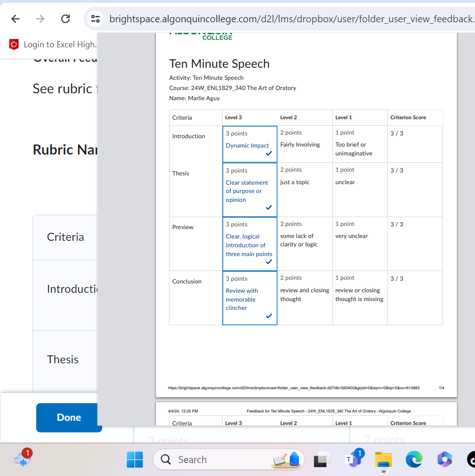Click checkmark in Dynamic Impact cell

[x=269, y=153]
